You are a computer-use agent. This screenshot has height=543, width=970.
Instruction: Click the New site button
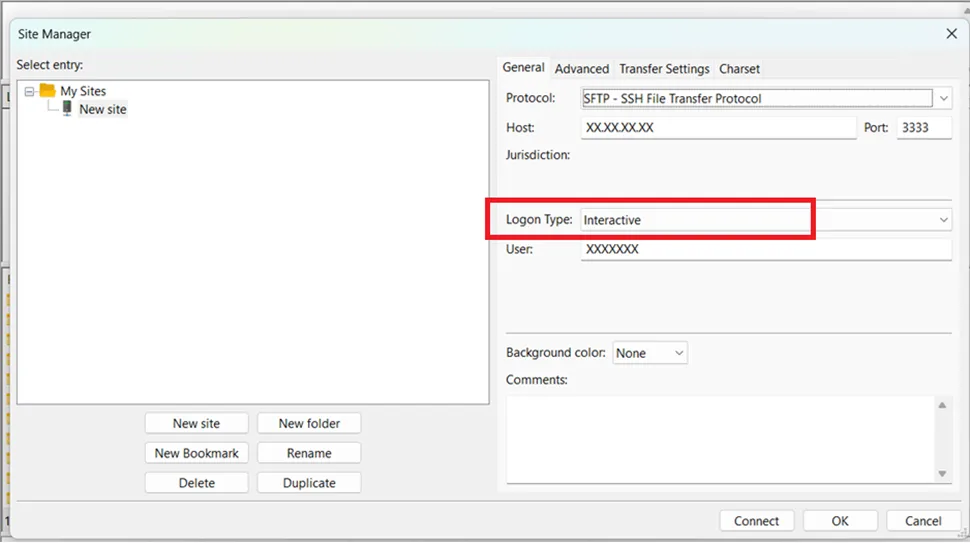(x=197, y=424)
